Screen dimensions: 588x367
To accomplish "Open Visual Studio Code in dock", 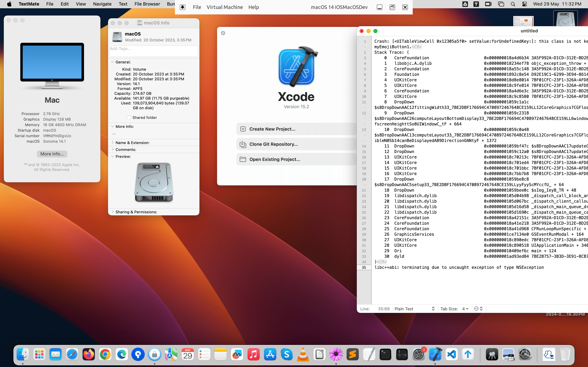I will (x=452, y=355).
